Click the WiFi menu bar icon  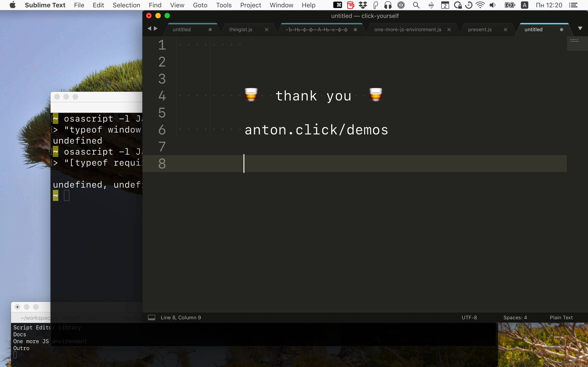point(481,5)
